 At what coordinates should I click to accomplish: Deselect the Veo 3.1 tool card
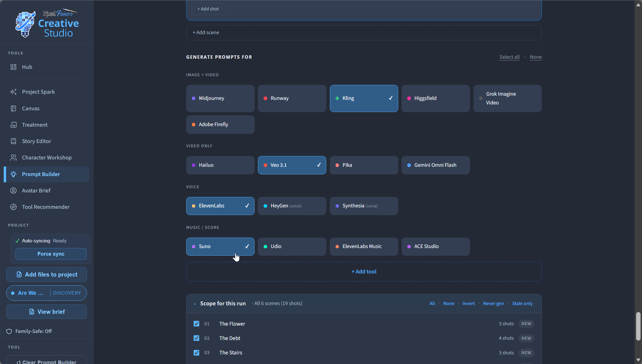pyautogui.click(x=292, y=165)
